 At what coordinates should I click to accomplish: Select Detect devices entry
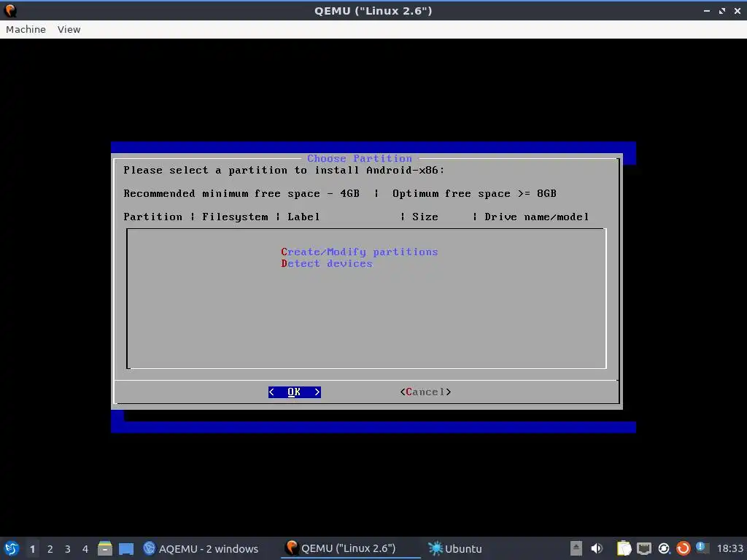click(x=326, y=264)
